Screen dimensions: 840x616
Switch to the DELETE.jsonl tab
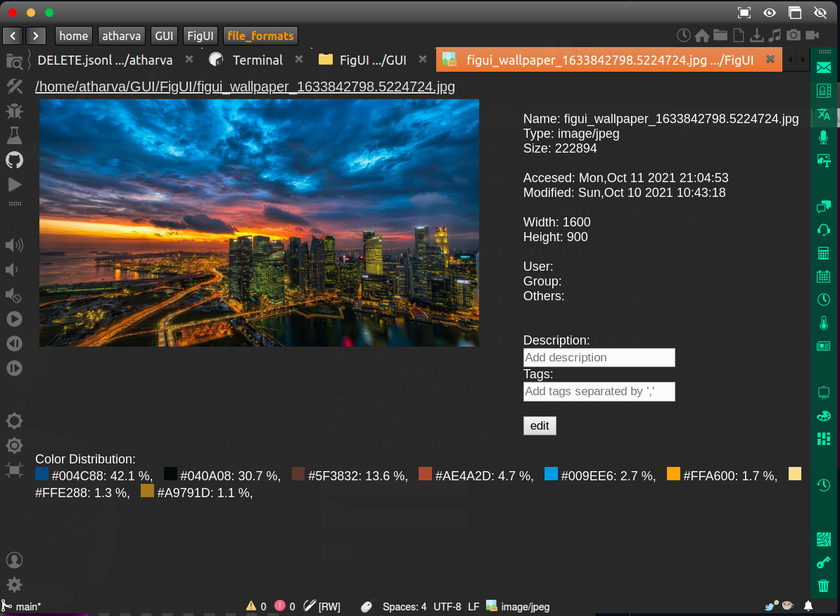click(105, 60)
